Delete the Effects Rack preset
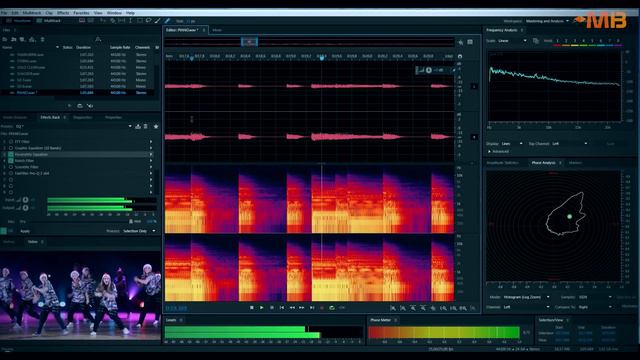Viewport: 640px width, 360px height. [145, 127]
